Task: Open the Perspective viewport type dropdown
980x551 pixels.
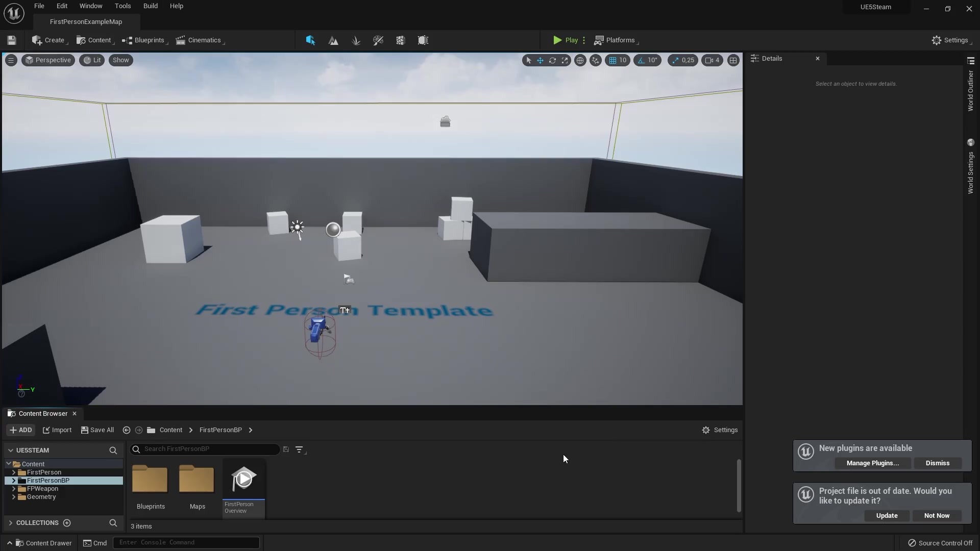Action: [48, 60]
